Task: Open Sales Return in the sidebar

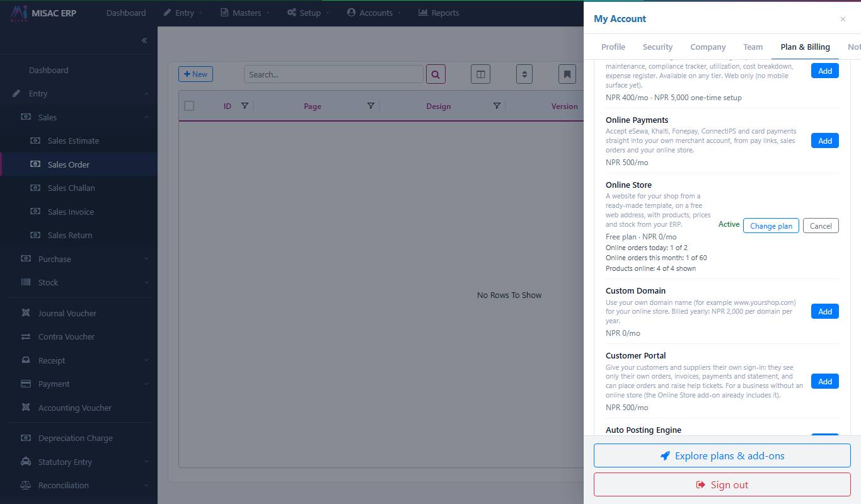Action: pos(70,235)
